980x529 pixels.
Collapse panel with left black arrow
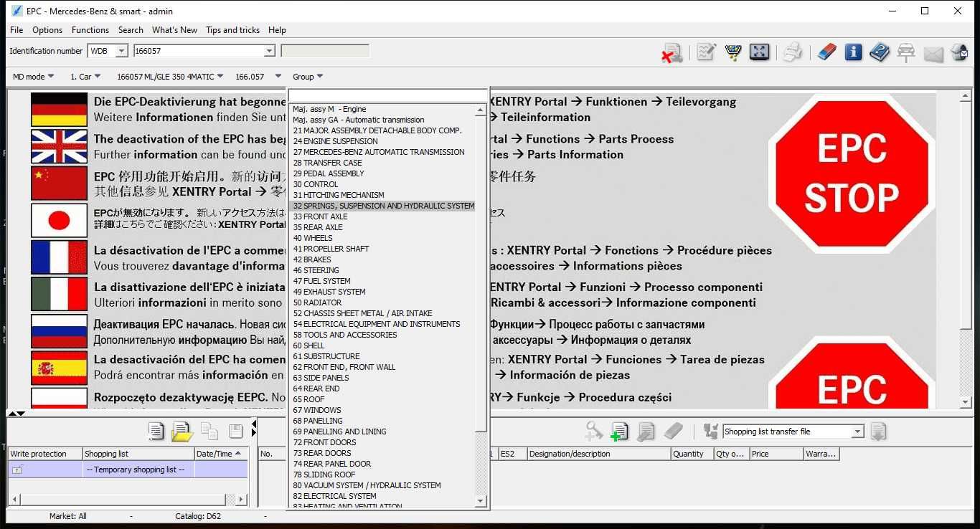pos(254,423)
